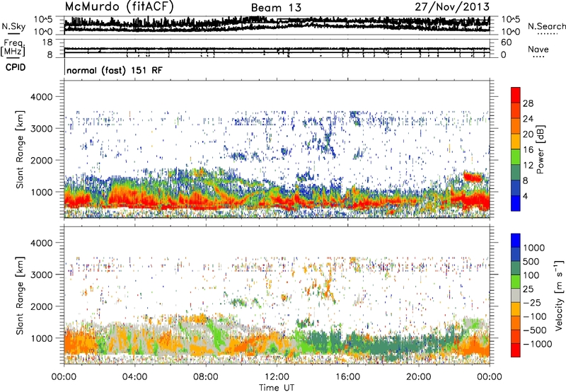Click the 16:00 time tick label
Image resolution: width=566 pixels, height=392 pixels.
click(347, 377)
